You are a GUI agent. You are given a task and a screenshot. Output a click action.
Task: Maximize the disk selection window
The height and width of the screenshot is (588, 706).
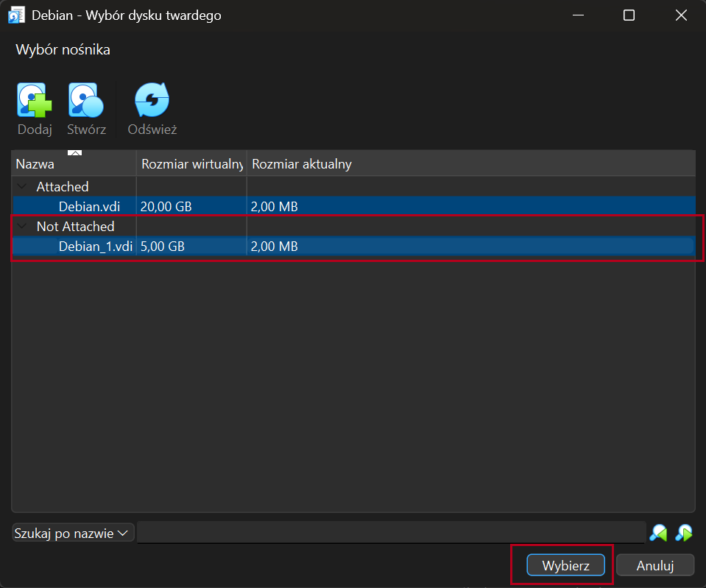[629, 15]
